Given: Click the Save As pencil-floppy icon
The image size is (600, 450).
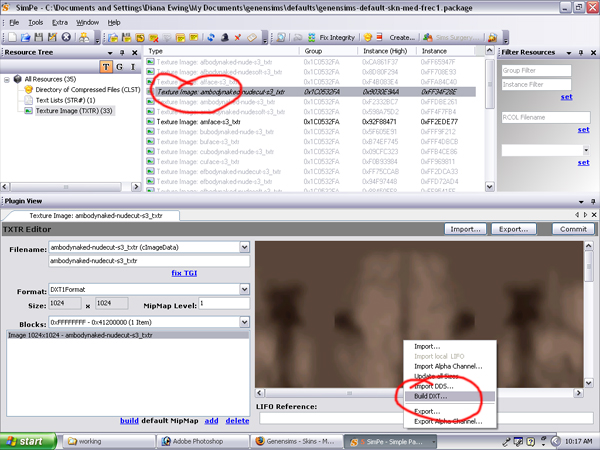Looking at the screenshot, I should pos(52,37).
